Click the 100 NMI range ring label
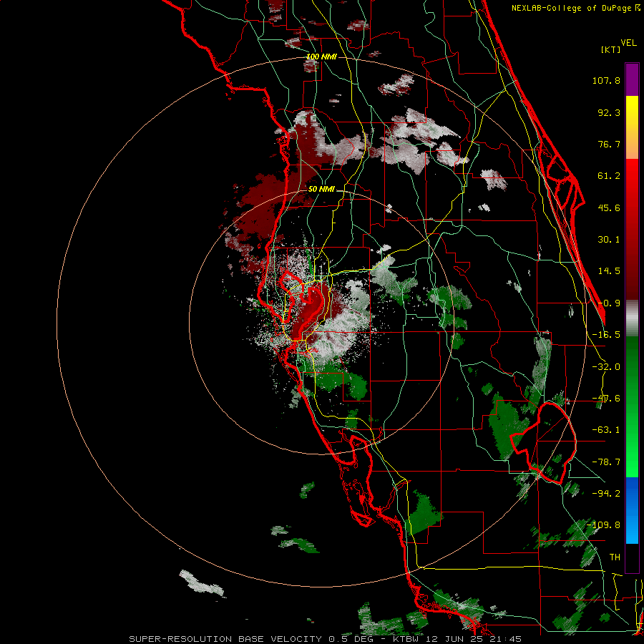The width and height of the screenshot is (644, 644). coord(321,57)
